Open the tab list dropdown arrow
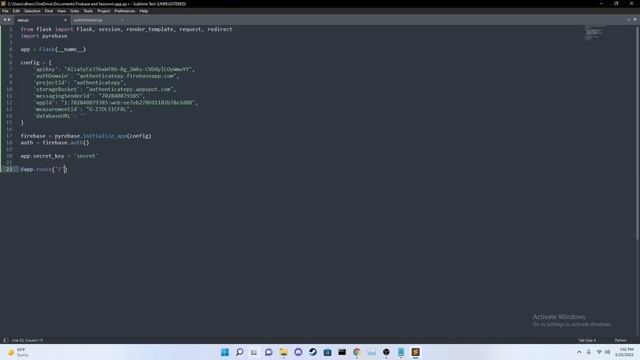This screenshot has width=640, height=360. click(x=635, y=20)
